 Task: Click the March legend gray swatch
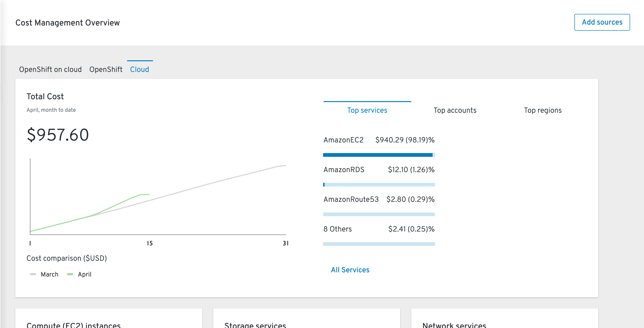33,274
